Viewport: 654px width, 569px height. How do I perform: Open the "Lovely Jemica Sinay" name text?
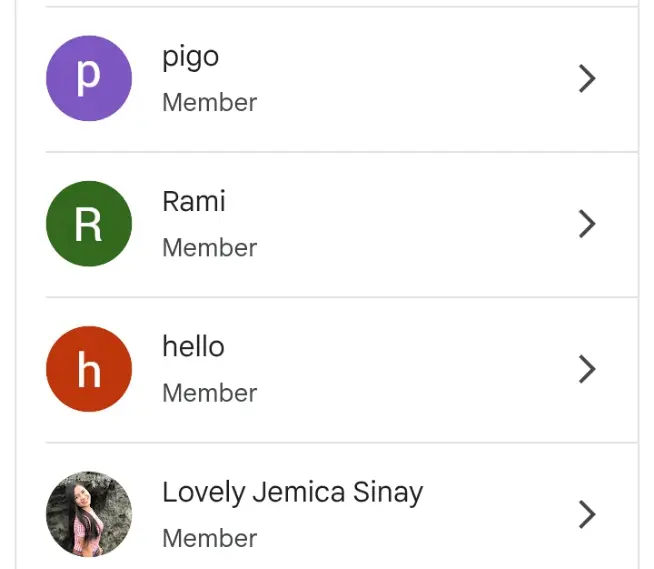(x=293, y=493)
